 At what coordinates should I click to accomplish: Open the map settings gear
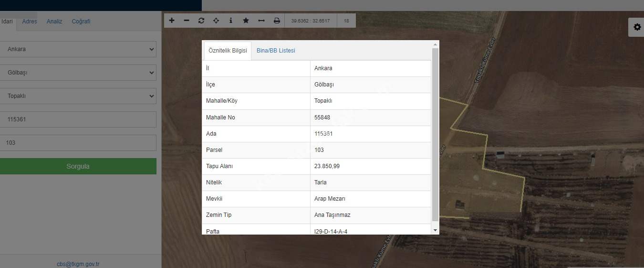[637, 27]
